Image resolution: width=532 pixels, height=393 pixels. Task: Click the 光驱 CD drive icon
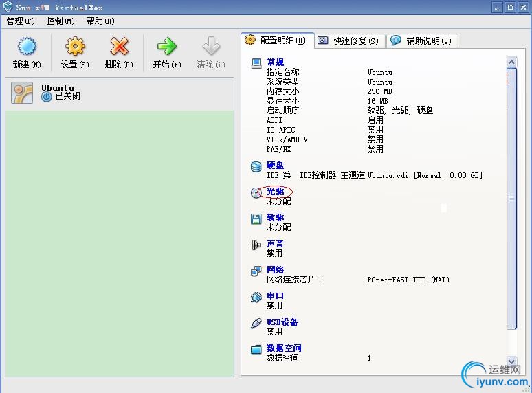pyautogui.click(x=256, y=192)
